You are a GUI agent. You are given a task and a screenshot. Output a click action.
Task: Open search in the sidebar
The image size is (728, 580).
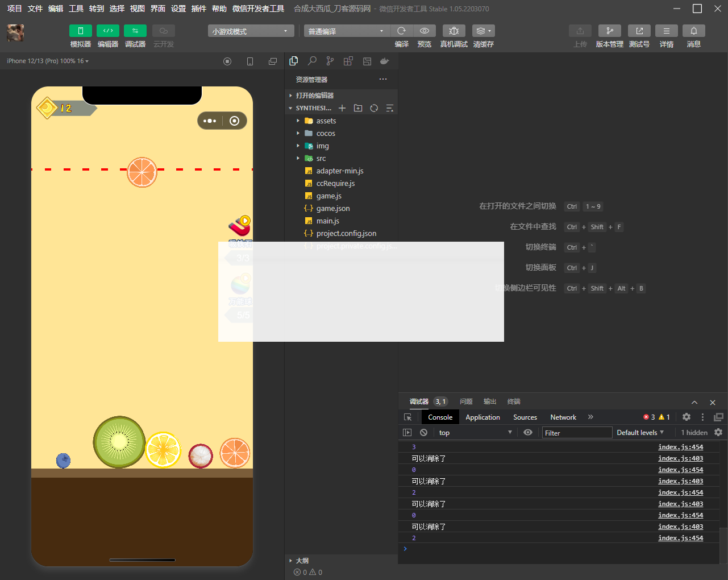[312, 61]
